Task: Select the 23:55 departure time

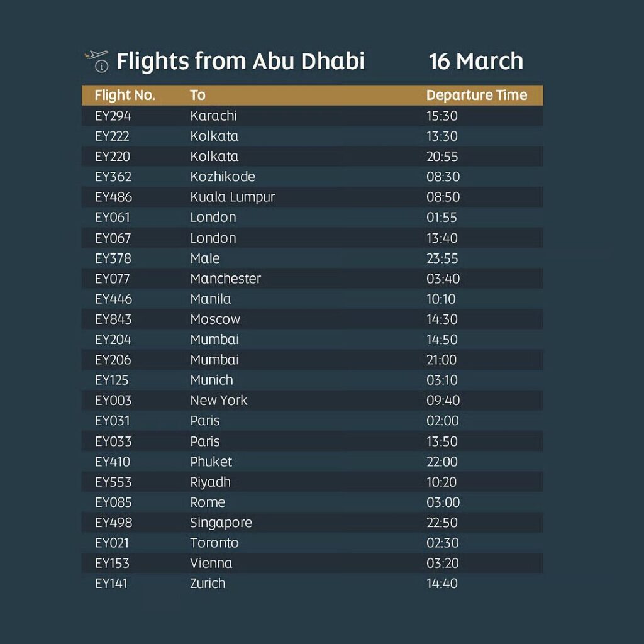Action: click(442, 258)
